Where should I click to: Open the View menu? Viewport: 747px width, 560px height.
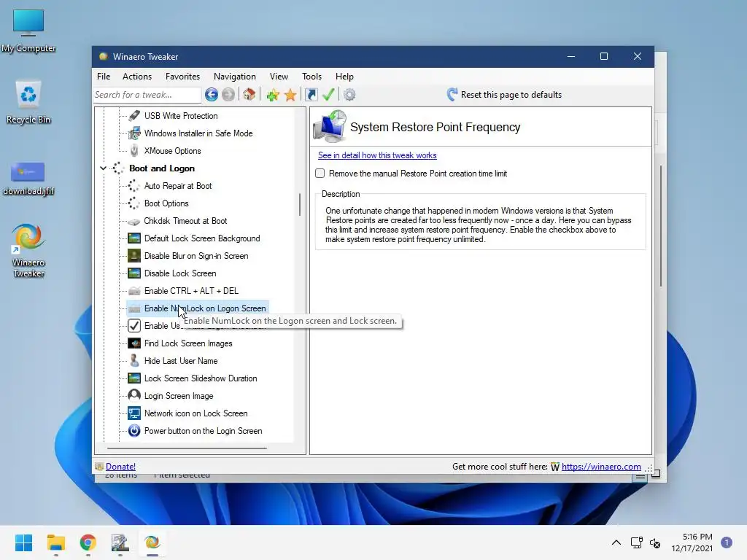[279, 76]
